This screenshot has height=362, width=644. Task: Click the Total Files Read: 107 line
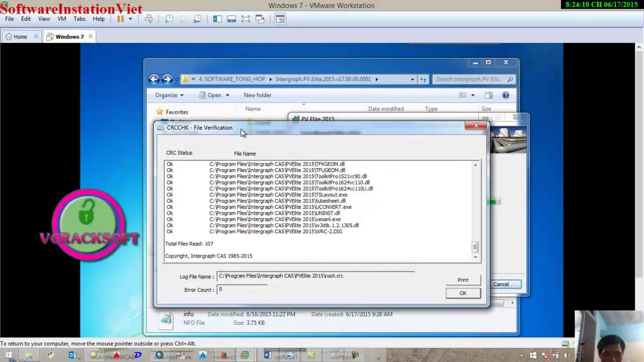pyautogui.click(x=189, y=244)
